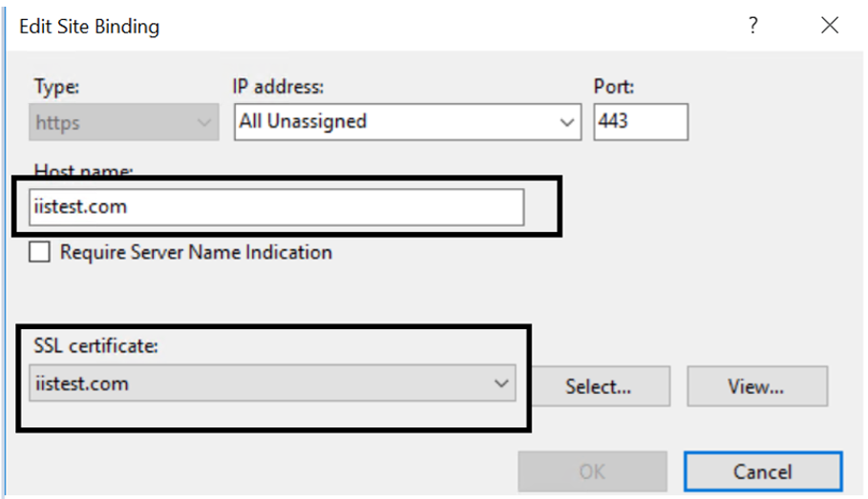Screen dimensions: 868x499
Task: Click the disabled OK button
Action: click(592, 471)
